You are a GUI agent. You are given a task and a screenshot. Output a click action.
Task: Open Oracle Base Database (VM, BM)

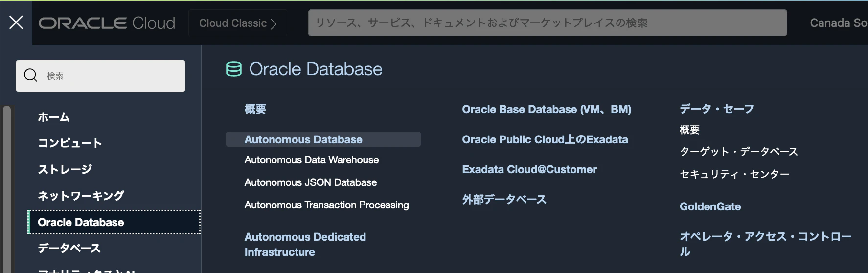[x=547, y=109]
